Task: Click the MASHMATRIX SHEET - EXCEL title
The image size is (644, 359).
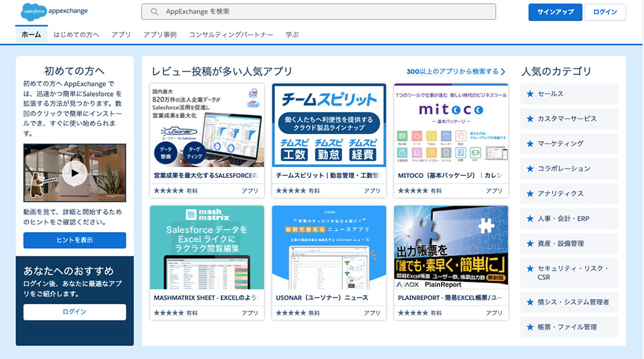Action: click(x=206, y=298)
